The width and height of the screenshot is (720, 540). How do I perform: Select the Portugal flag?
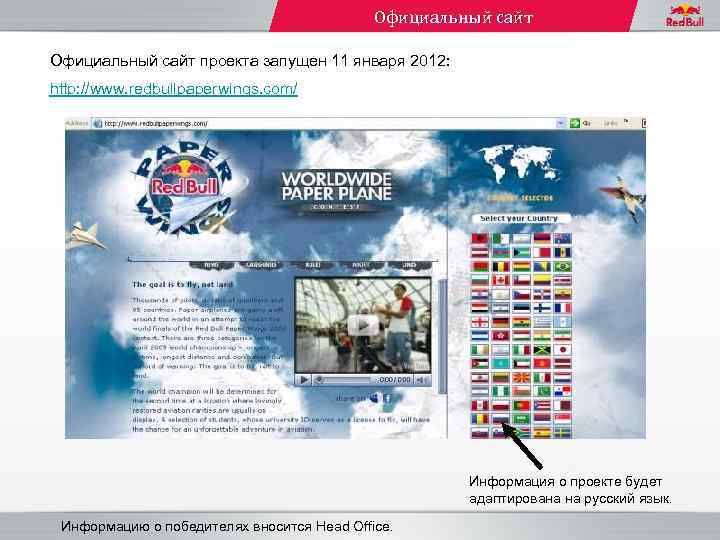coord(521,405)
